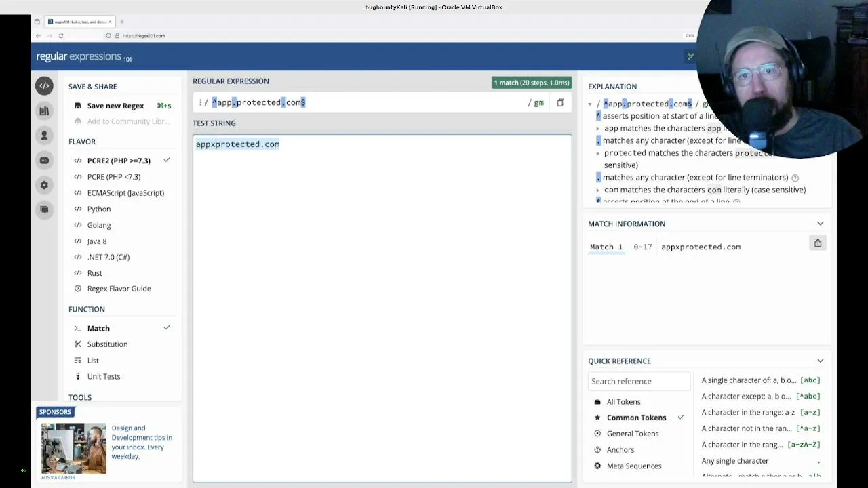Click 'A single character of' [abc] reference
Screen dimensions: 868x488
(761, 380)
